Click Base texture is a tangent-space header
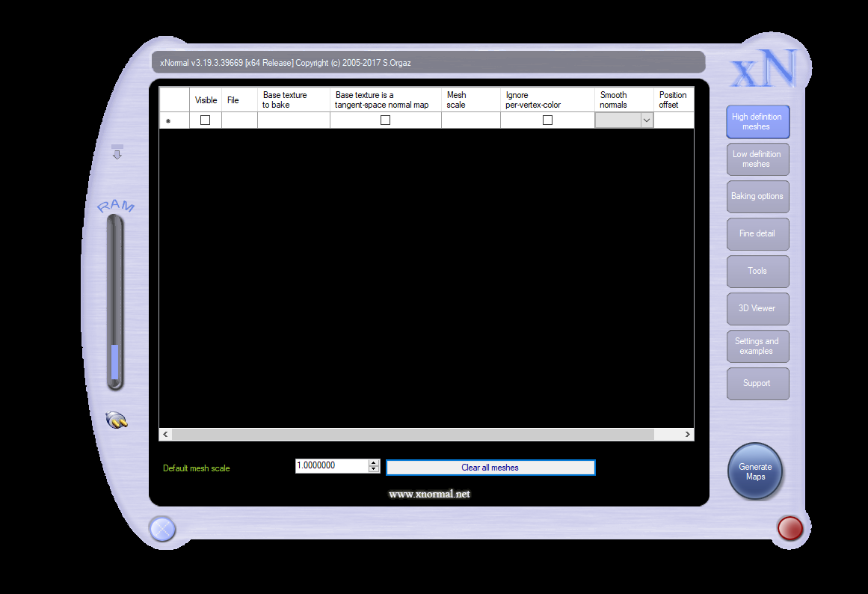 385,99
